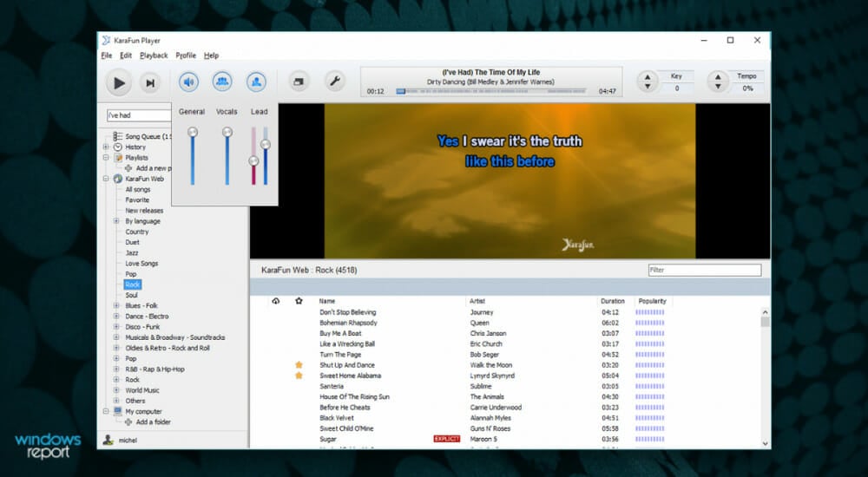Click Add a folder under My computer

pos(154,421)
